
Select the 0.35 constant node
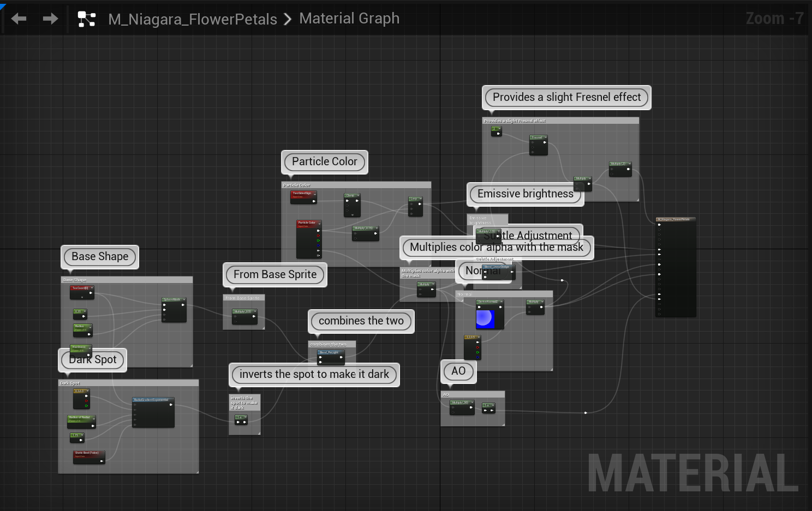point(80,314)
